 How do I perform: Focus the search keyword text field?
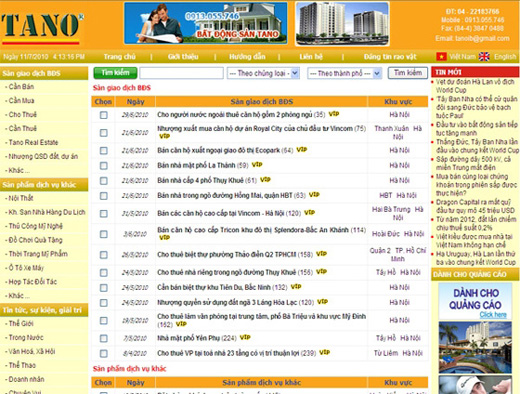181,73
